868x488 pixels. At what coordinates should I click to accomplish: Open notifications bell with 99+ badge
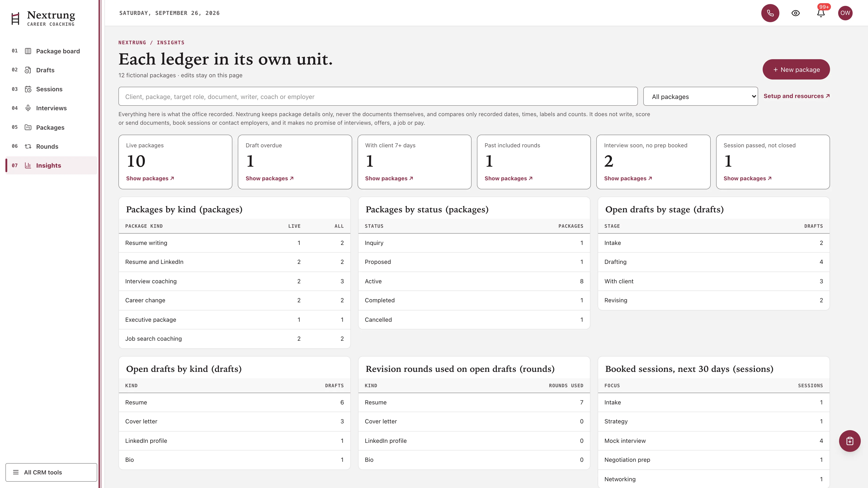click(x=821, y=13)
